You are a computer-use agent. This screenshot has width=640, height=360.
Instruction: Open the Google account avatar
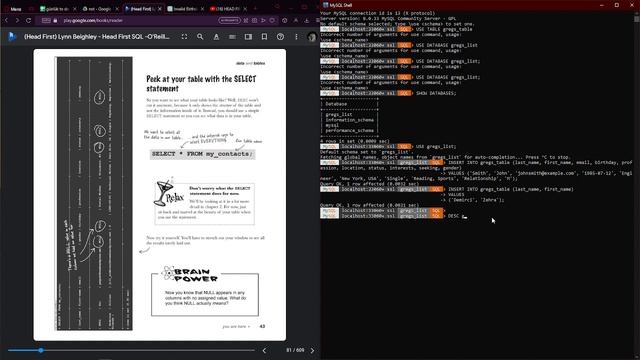pos(312,37)
